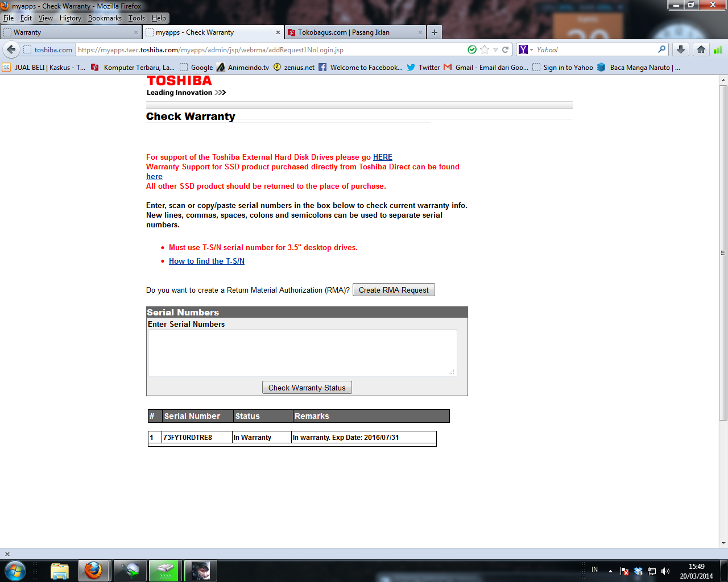Open Welcome to Facebook bookmark
Image resolution: width=728 pixels, height=582 pixels.
click(x=361, y=67)
